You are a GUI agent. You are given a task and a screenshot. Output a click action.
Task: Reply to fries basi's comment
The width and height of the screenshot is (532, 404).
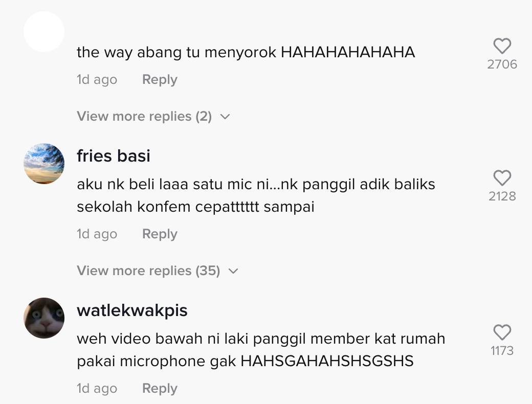[x=160, y=234]
